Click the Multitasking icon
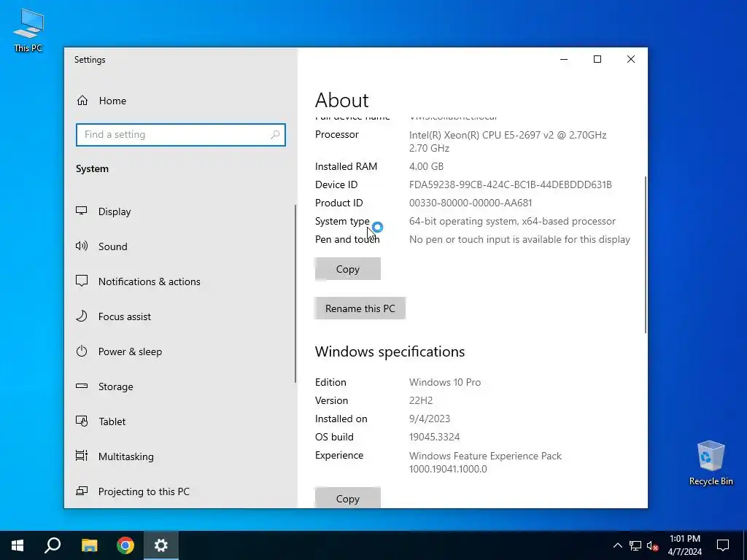Screen dimensions: 747x560 (82, 456)
